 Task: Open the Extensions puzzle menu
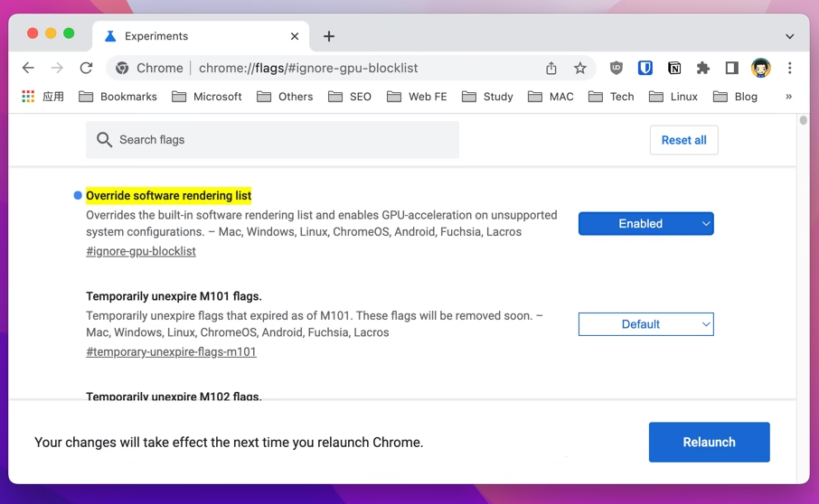[x=703, y=68]
